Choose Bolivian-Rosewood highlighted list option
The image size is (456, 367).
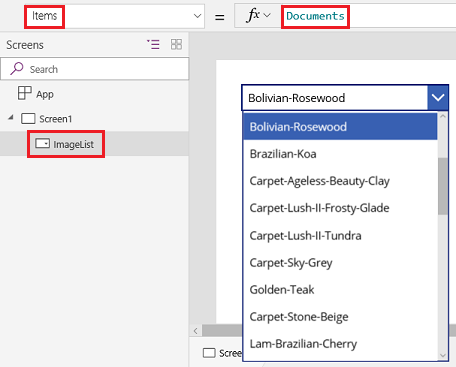(x=340, y=126)
